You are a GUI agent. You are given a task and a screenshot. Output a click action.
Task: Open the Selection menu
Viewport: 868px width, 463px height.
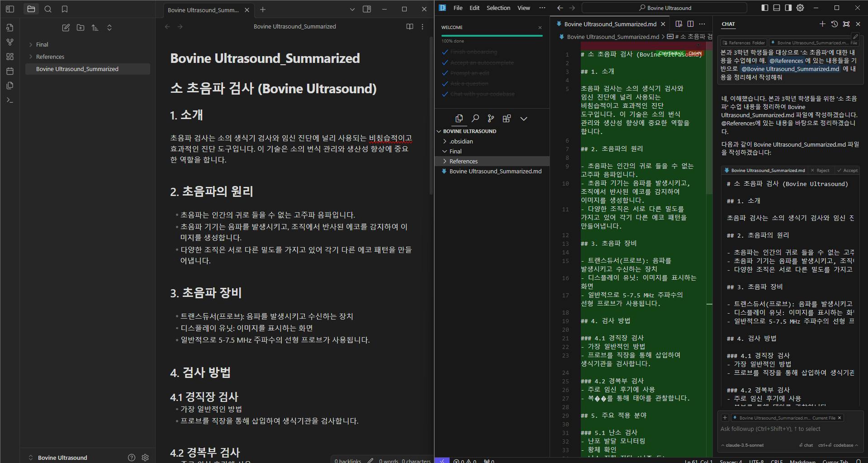498,8
